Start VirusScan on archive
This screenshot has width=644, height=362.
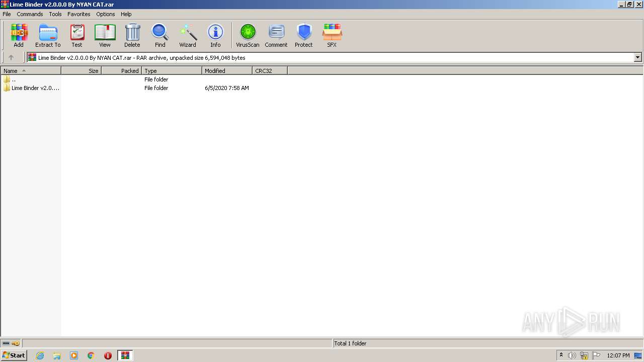click(248, 36)
